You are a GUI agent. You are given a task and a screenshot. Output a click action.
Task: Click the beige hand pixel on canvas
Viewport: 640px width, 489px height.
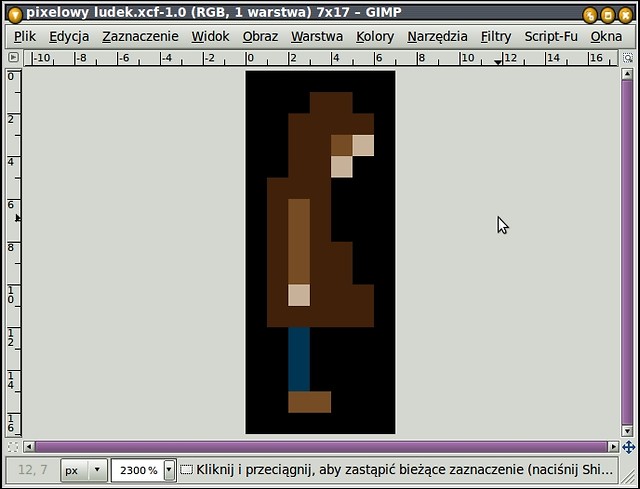click(299, 295)
